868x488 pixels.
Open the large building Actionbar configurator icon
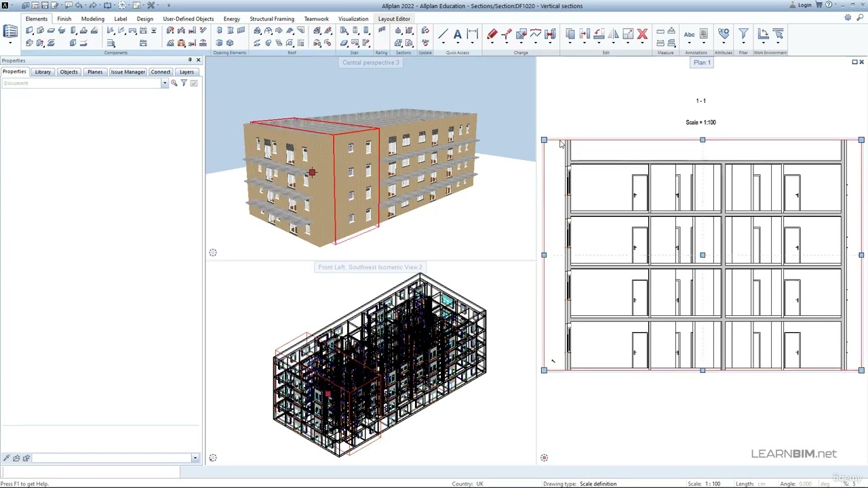(10, 33)
